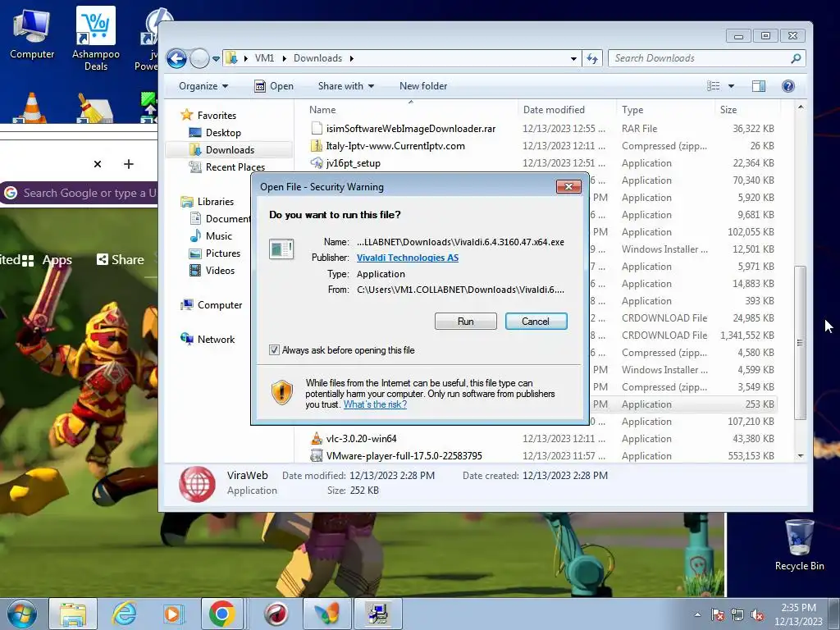Open Internet Explorer from the taskbar
The image size is (840, 630).
(x=125, y=614)
